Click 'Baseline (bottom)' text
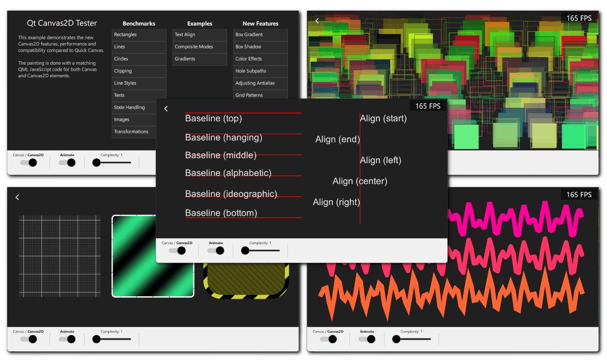This screenshot has height=364, width=607. pos(221,213)
